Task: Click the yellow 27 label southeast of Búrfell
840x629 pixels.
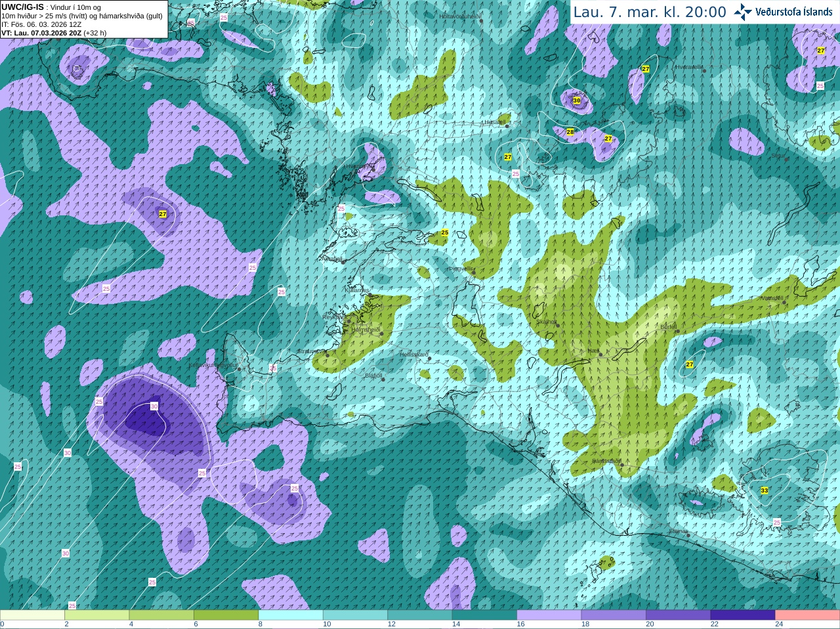Action: point(690,364)
